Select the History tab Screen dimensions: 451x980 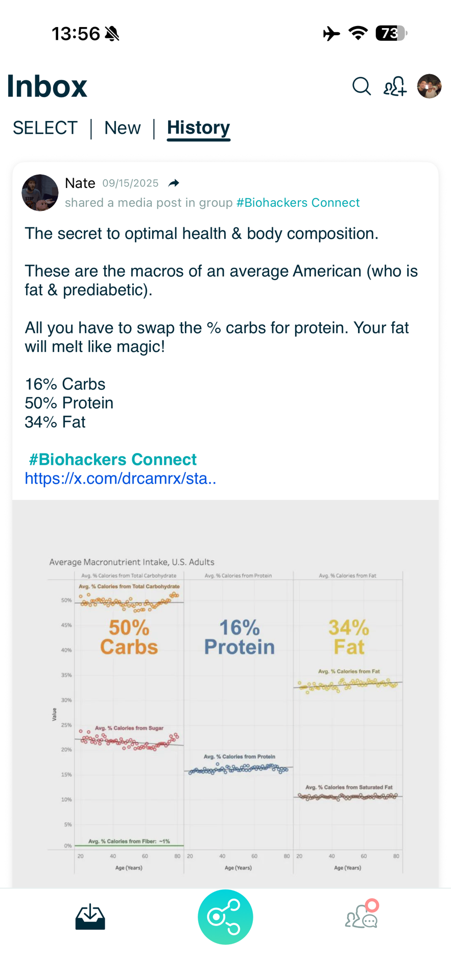click(198, 128)
